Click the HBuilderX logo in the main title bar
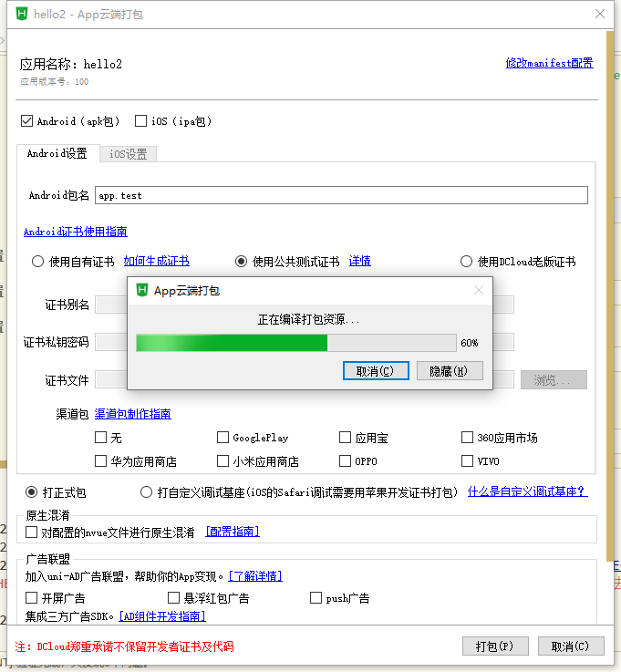Viewport: 621px width, 672px height. pos(21,14)
